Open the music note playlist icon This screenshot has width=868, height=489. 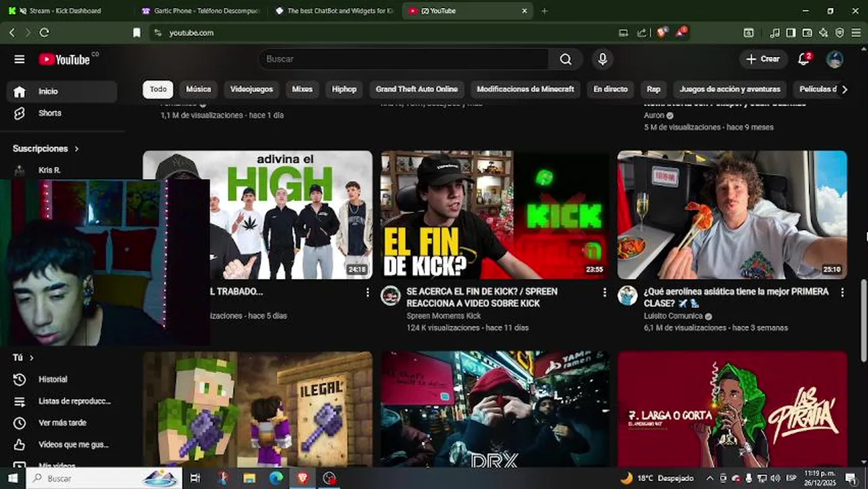point(775,33)
